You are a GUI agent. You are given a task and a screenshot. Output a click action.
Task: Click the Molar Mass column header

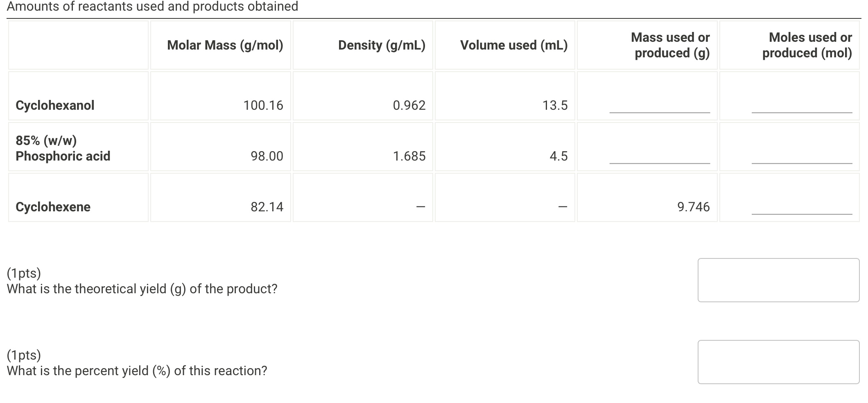point(225,45)
